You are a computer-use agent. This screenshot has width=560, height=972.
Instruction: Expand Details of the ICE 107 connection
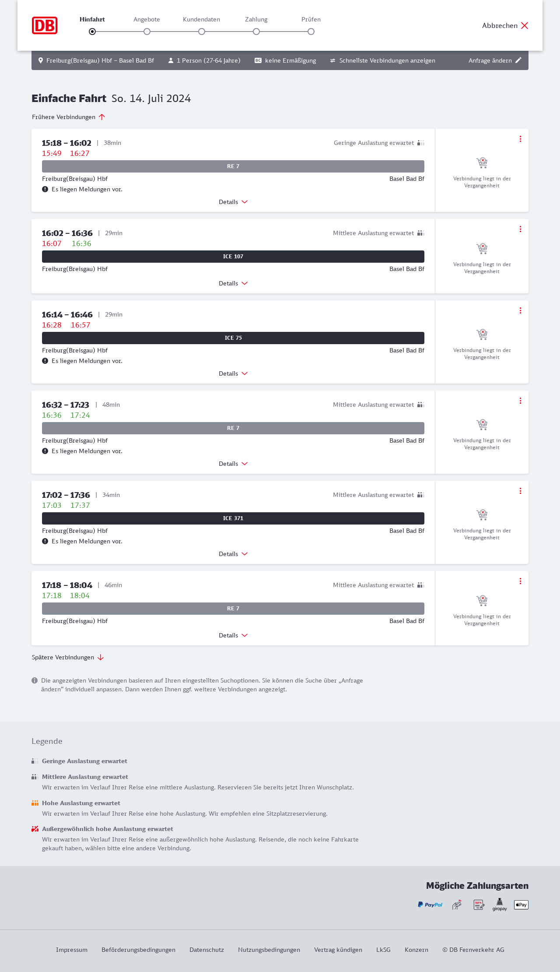(x=233, y=283)
